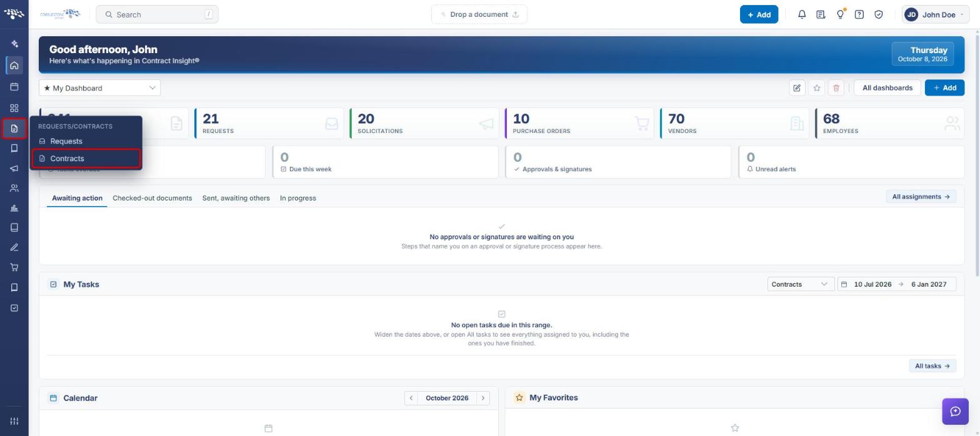Expand the My Dashboard selector

[99, 88]
